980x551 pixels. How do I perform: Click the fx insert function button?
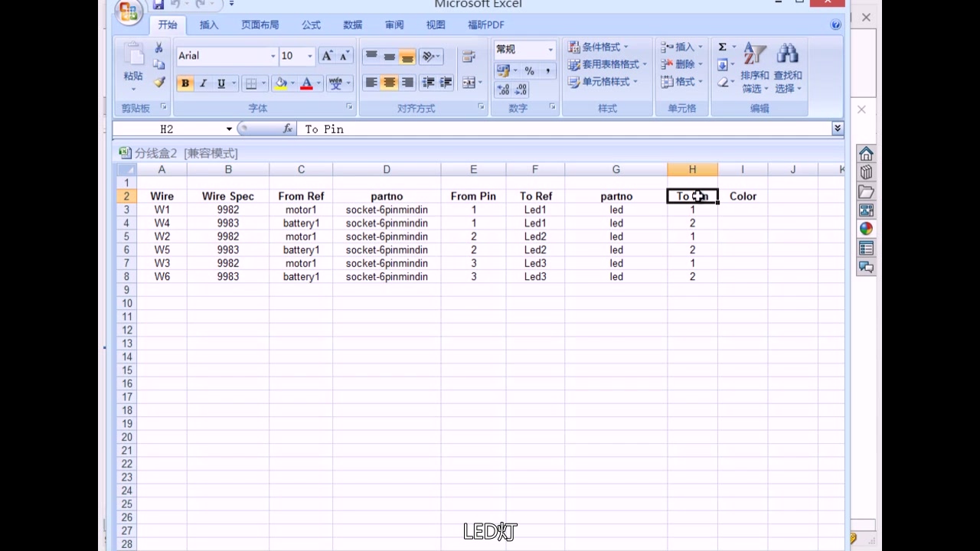(x=288, y=129)
